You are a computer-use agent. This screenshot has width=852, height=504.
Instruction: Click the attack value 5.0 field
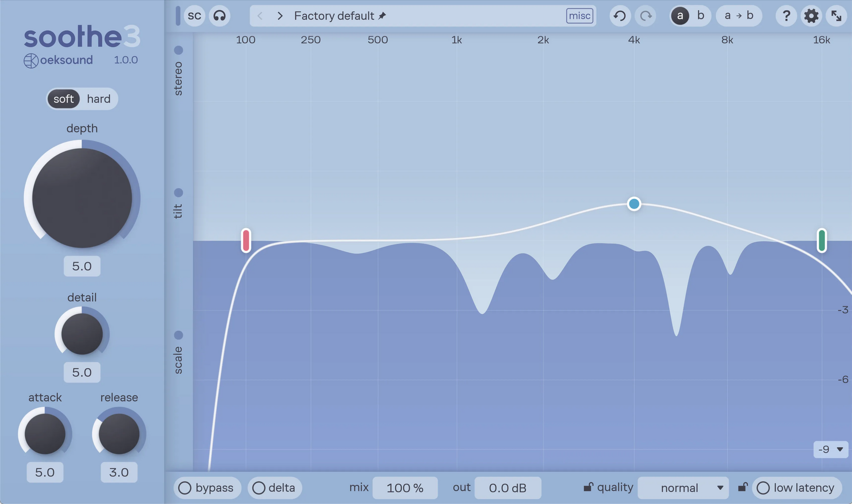pyautogui.click(x=45, y=472)
